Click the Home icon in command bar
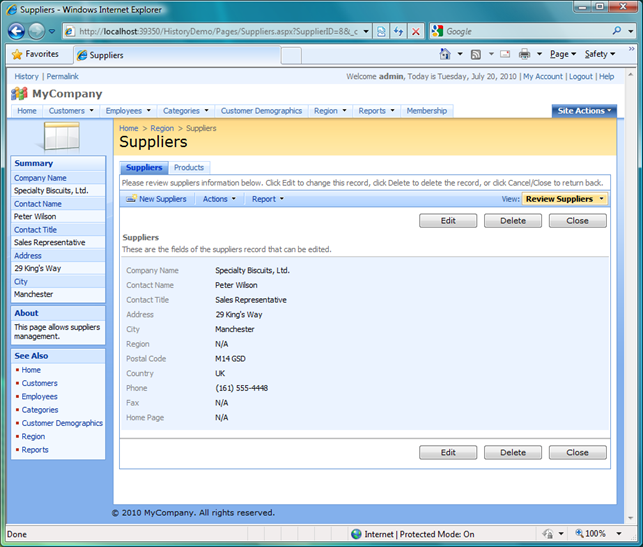The image size is (643, 547). [445, 54]
